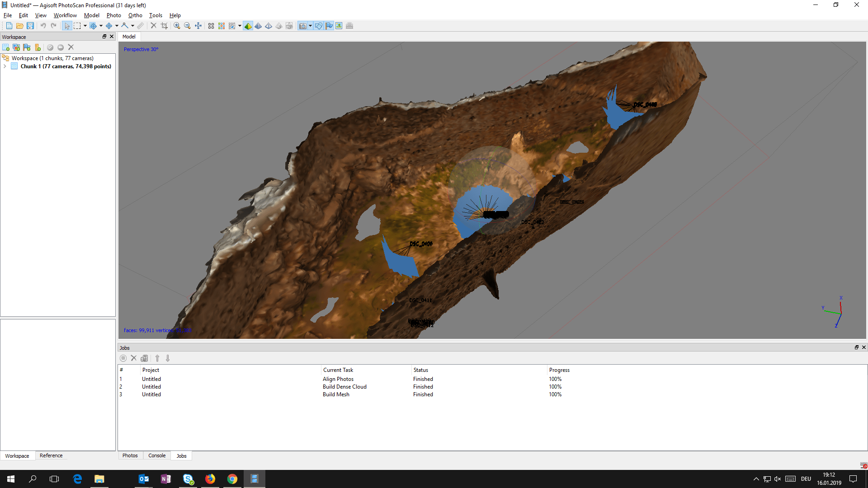Image resolution: width=868 pixels, height=488 pixels.
Task: Show the sparse point cloud view
Action: coord(211,26)
